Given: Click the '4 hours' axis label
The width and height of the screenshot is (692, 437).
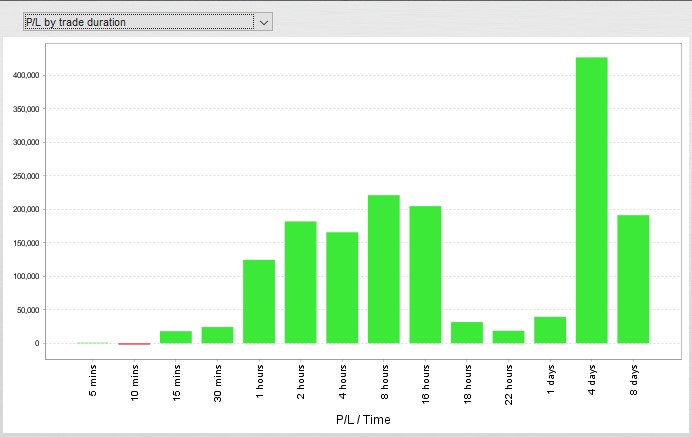Looking at the screenshot, I should (342, 382).
